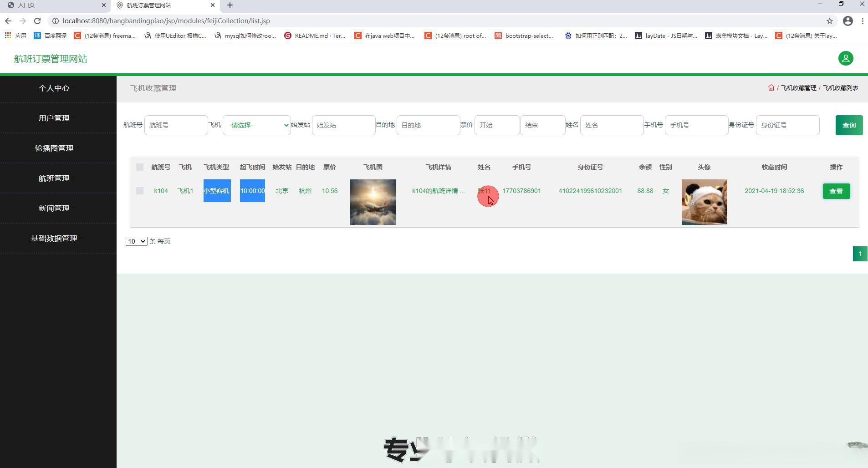This screenshot has height=468, width=868.
Task: Focus the 票价 开始 input
Action: tap(497, 125)
